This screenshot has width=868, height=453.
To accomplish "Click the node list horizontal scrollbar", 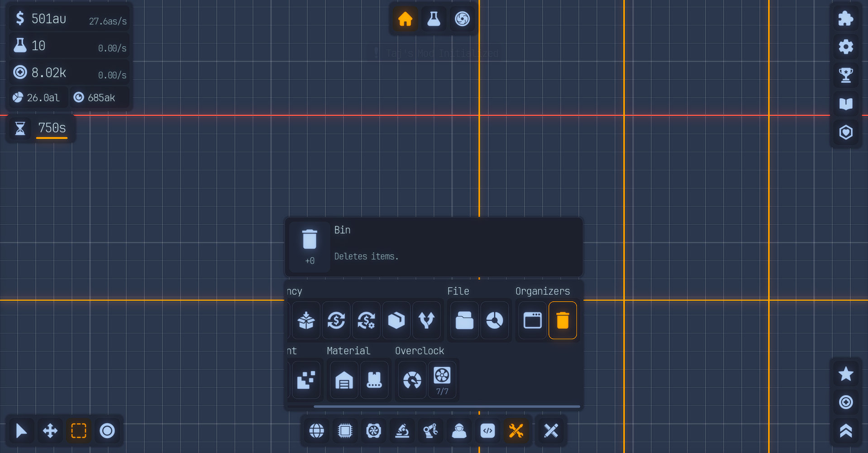I will click(x=447, y=407).
